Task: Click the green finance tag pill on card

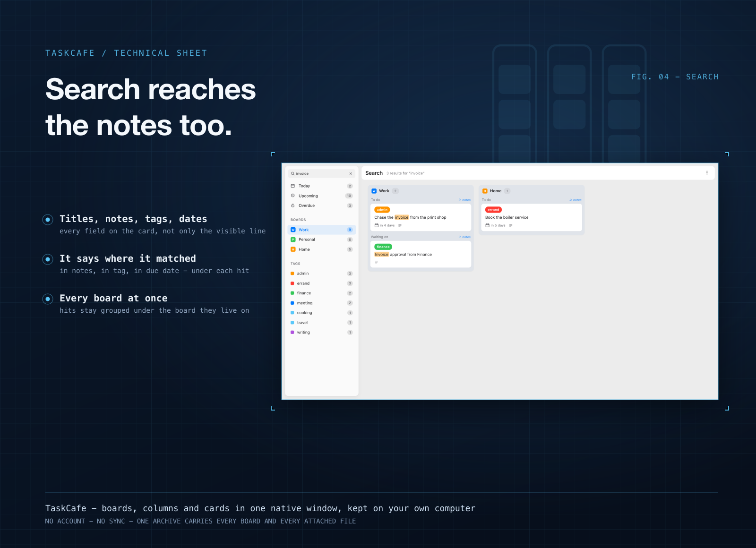Action: pyautogui.click(x=383, y=247)
